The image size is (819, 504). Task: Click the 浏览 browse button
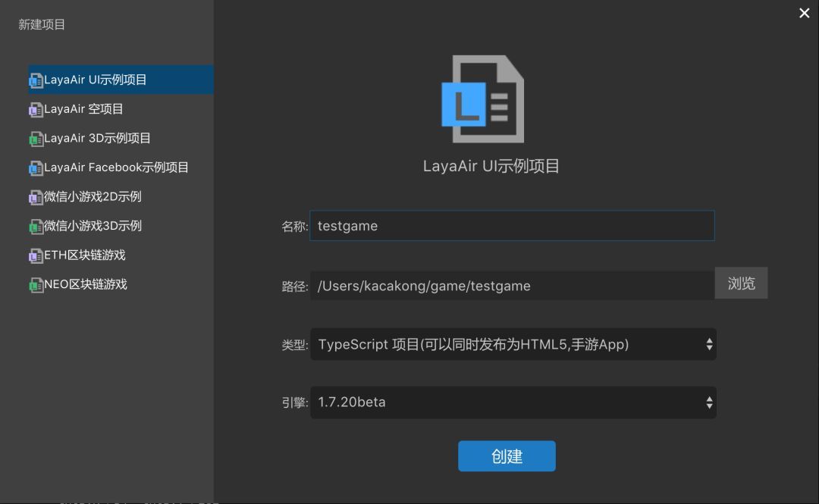click(741, 283)
